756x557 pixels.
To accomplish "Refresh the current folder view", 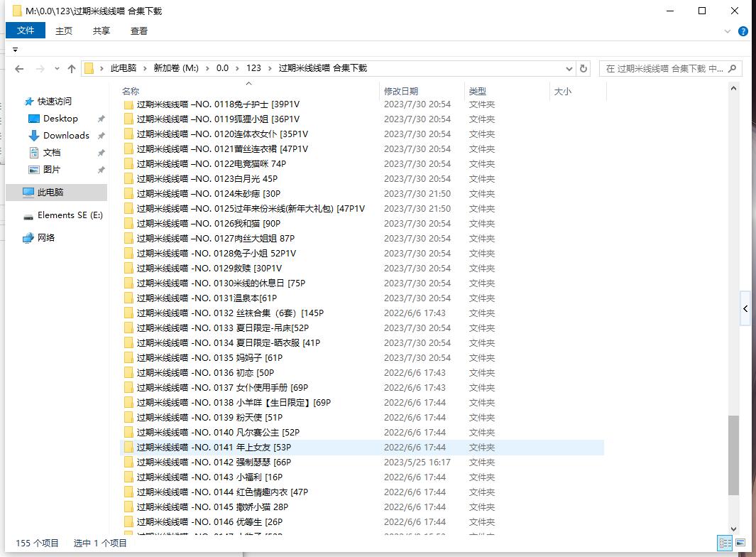I will tap(584, 68).
